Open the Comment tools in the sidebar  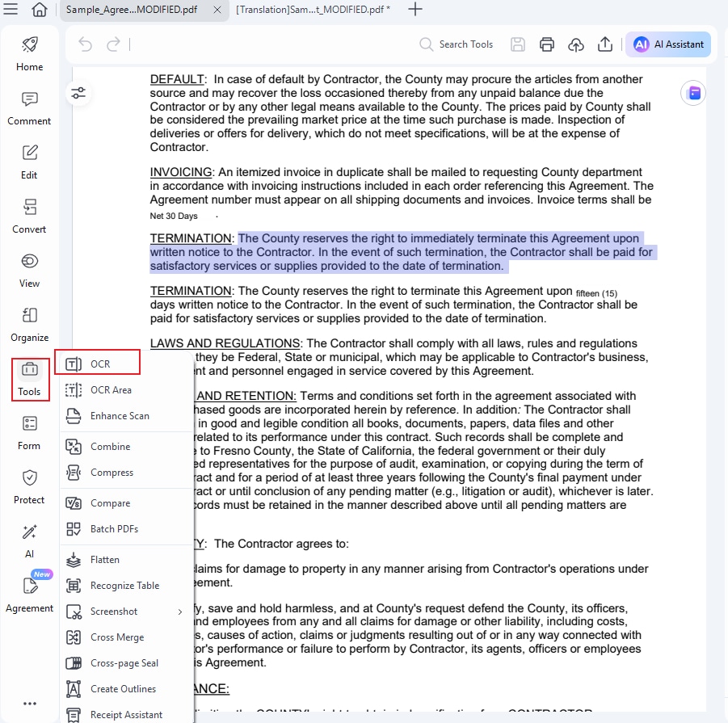[x=29, y=108]
